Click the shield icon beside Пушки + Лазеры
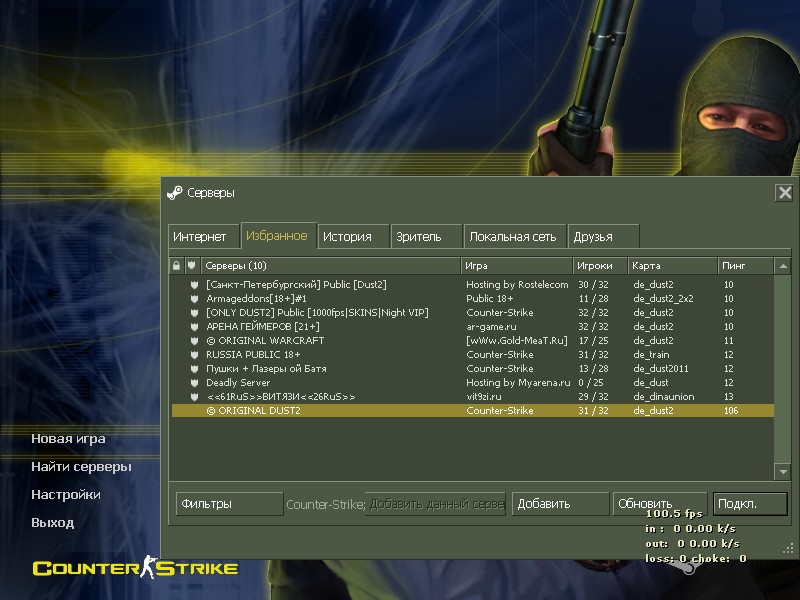Screen dimensions: 800x600 pyautogui.click(x=194, y=369)
